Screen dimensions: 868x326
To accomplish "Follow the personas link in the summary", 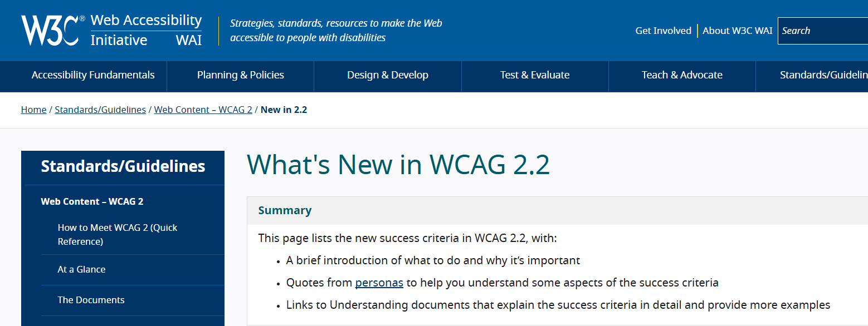I will tap(379, 283).
